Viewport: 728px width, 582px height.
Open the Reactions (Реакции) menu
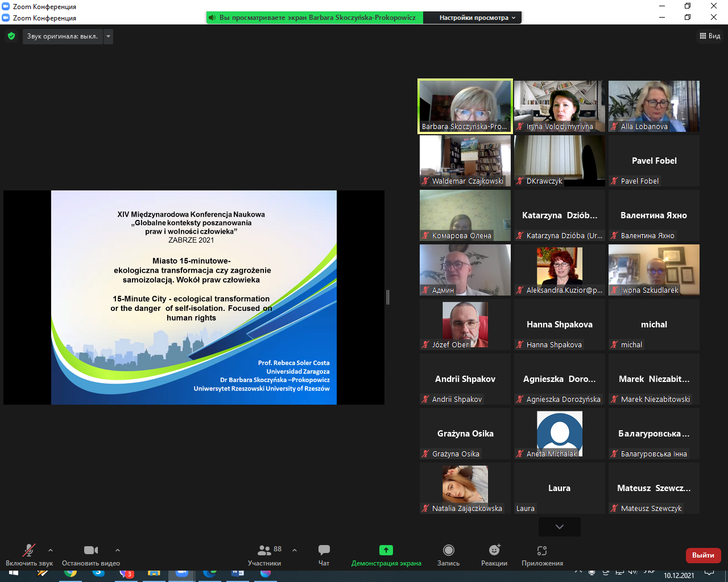click(494, 555)
